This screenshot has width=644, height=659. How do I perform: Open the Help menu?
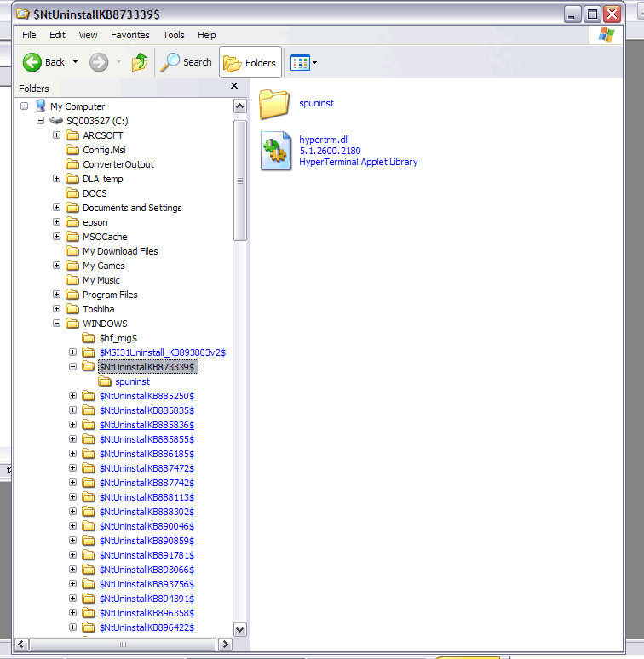click(207, 35)
